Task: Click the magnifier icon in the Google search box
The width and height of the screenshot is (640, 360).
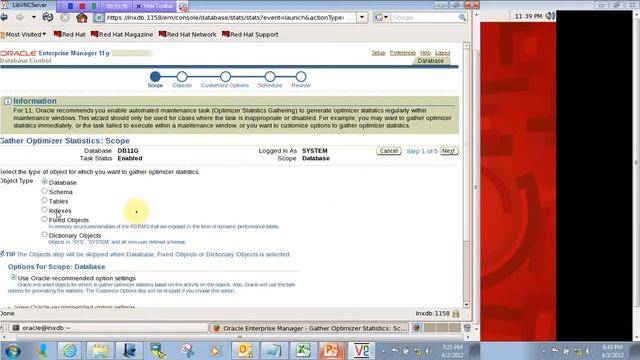Action: pos(462,18)
